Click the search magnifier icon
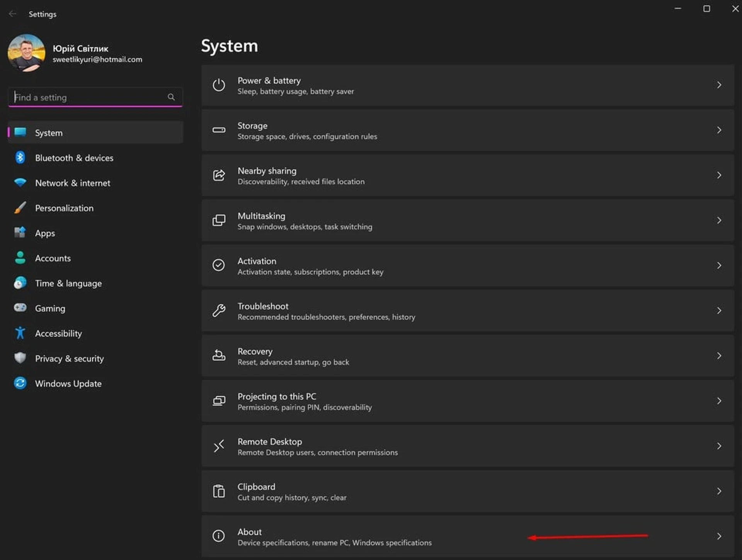 (x=171, y=97)
